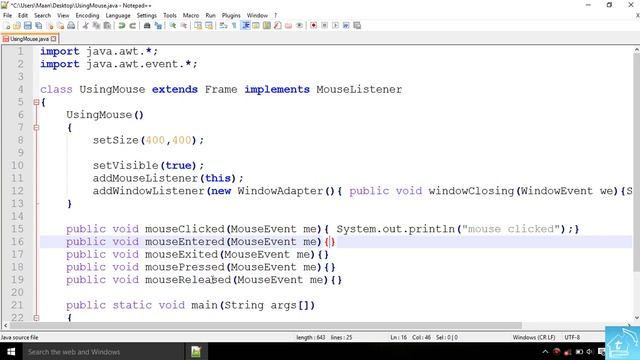Viewport: 640px width, 360px height.
Task: Start macro recording with the red Record icon
Action: pos(313,25)
